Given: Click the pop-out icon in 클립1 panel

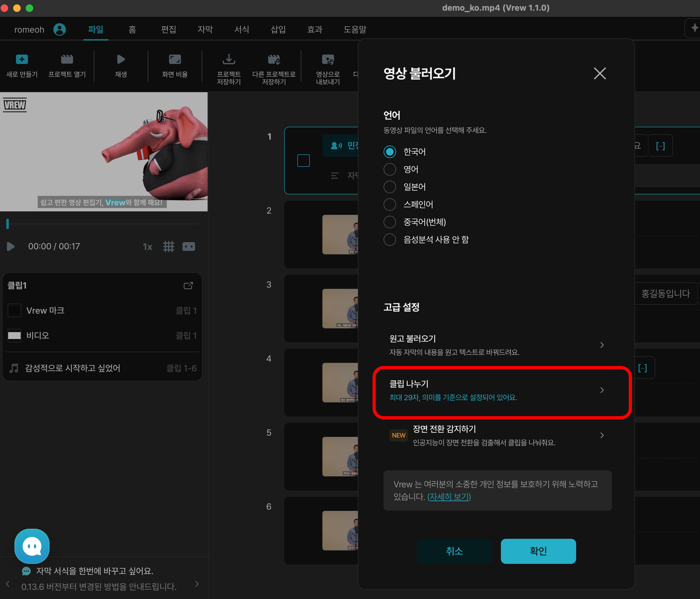Looking at the screenshot, I should 188,286.
